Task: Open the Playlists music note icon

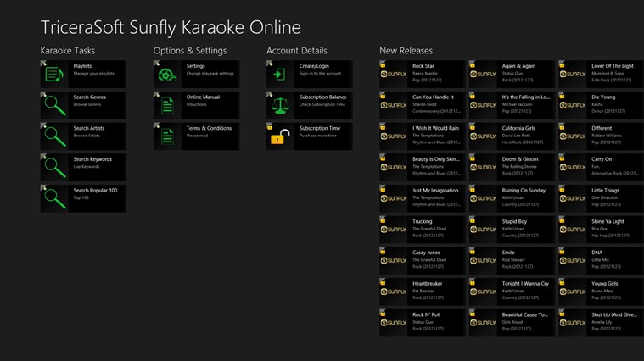Action: [54, 75]
